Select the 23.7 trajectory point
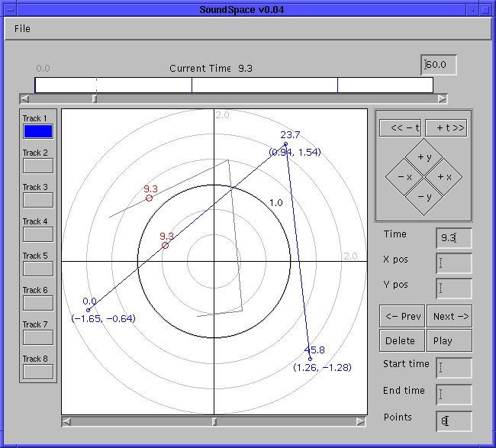 coord(285,144)
